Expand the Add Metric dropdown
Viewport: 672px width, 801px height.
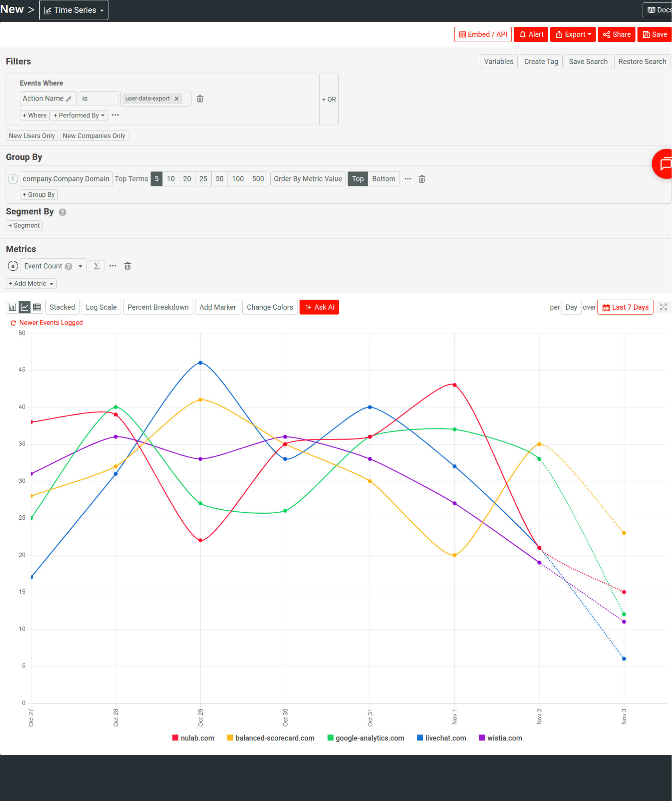[31, 283]
